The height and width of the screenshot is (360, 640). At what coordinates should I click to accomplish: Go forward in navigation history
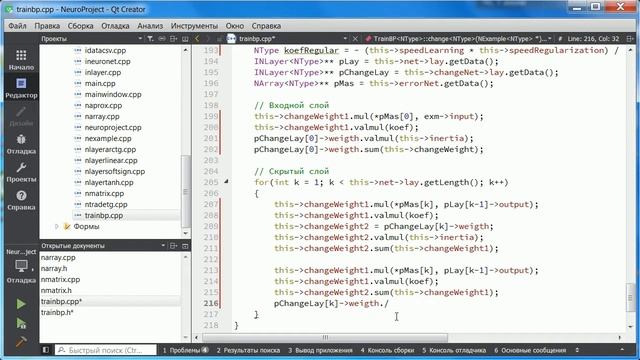coord(207,39)
